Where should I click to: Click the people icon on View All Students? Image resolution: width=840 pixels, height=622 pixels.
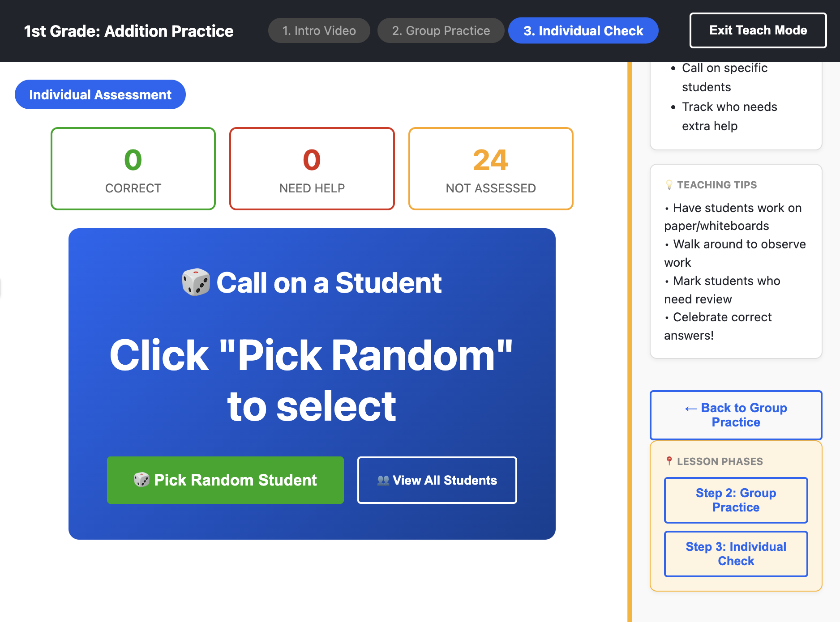pos(383,480)
